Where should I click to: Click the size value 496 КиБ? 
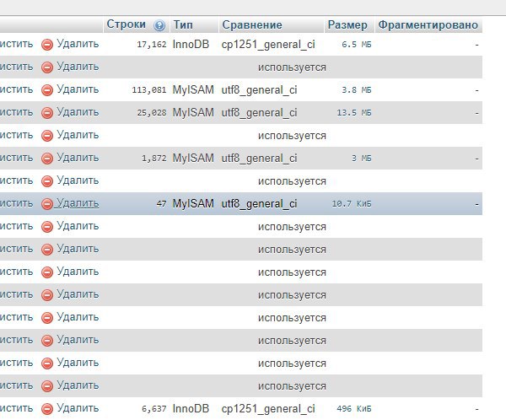tap(354, 409)
